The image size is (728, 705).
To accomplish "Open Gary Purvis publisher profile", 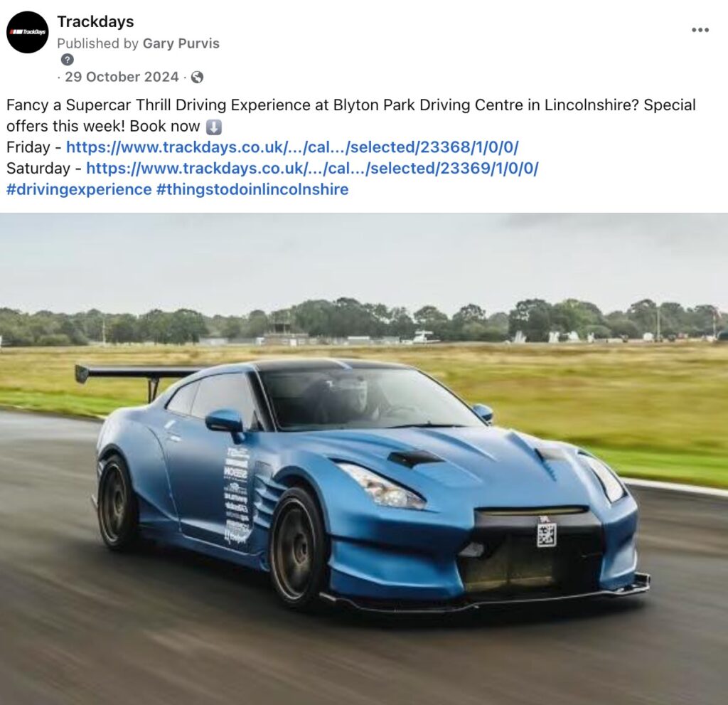I will [x=181, y=43].
